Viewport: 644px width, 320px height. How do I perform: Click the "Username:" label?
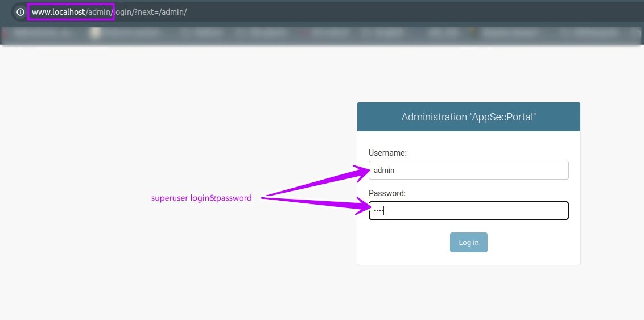(x=387, y=153)
